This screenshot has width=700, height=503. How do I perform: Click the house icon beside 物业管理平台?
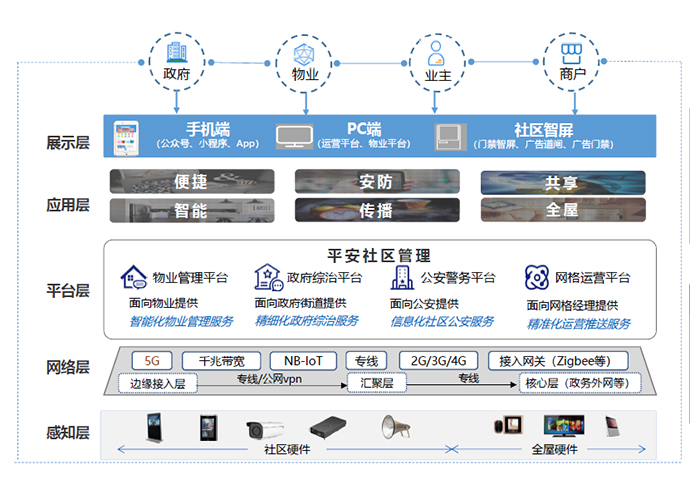[134, 278]
